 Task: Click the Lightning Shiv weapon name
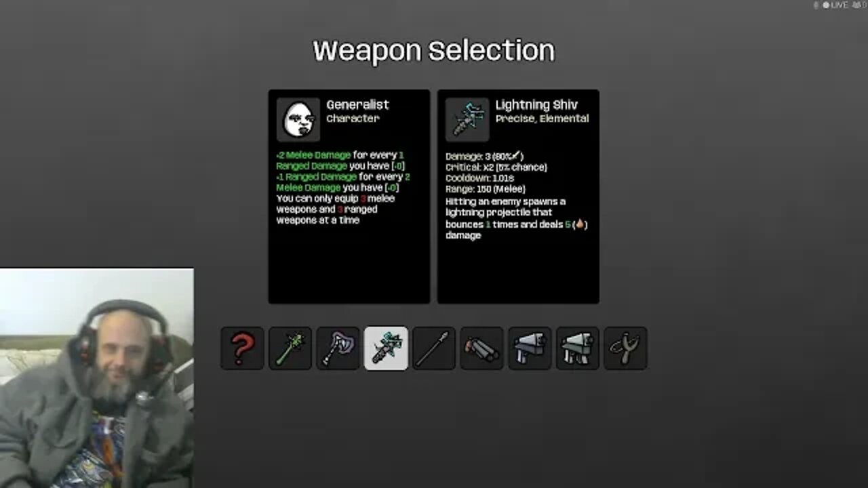pyautogui.click(x=536, y=104)
